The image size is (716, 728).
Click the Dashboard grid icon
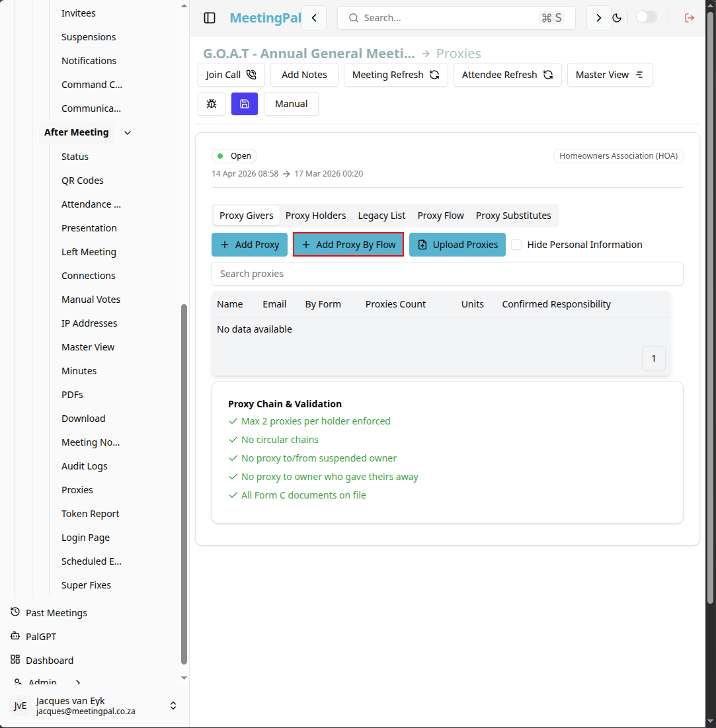(x=15, y=659)
